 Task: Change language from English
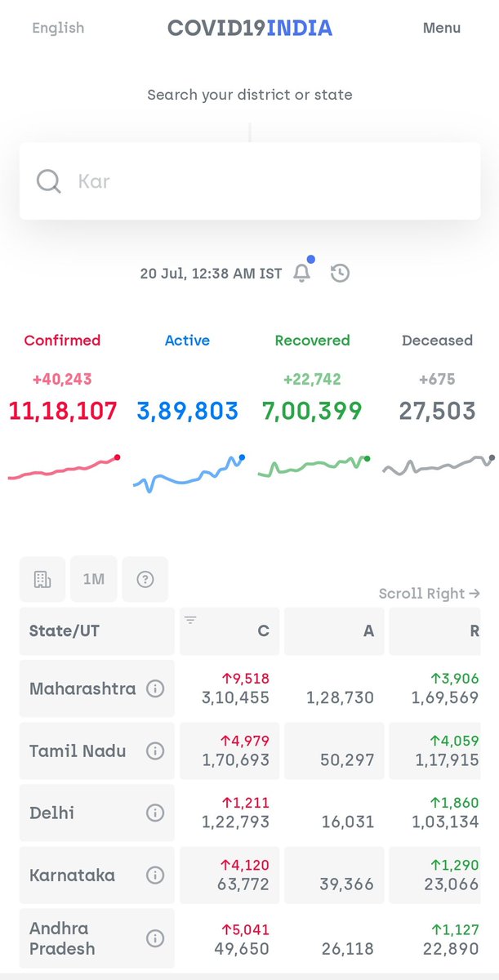[x=58, y=28]
